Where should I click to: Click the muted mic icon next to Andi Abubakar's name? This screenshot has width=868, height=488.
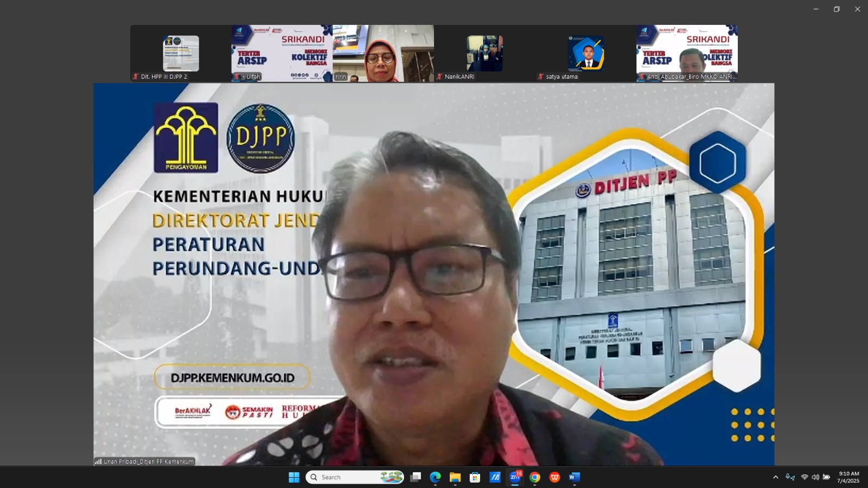pyautogui.click(x=642, y=76)
